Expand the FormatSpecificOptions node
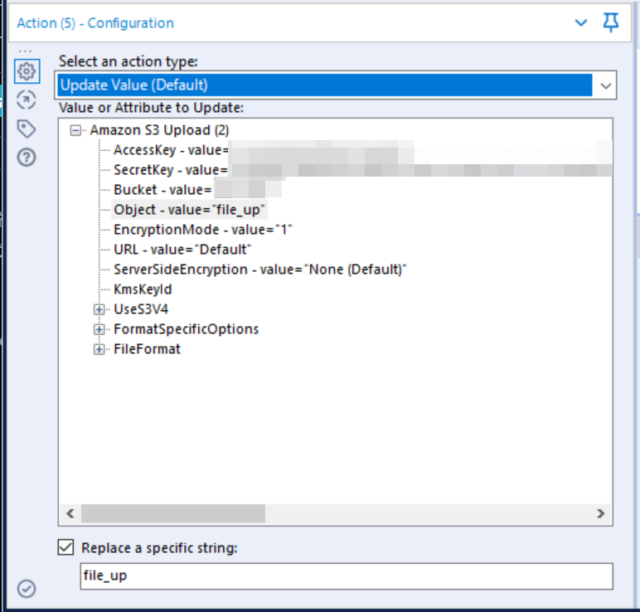 [x=99, y=329]
